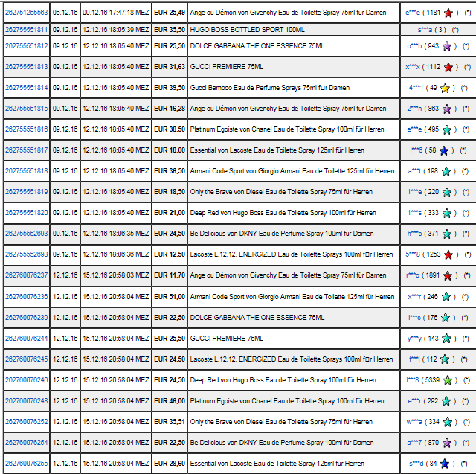
Task: Open buyer x***x profile link
Action: click(413, 67)
